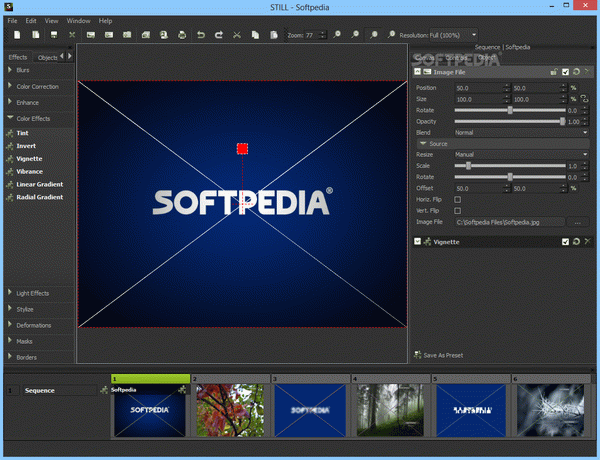Open the File menu
The height and width of the screenshot is (460, 600).
click(12, 21)
